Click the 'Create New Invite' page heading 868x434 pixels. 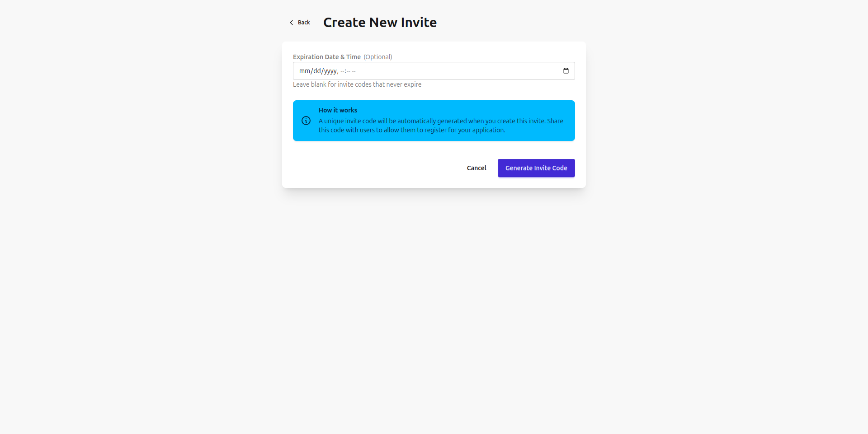coord(380,23)
